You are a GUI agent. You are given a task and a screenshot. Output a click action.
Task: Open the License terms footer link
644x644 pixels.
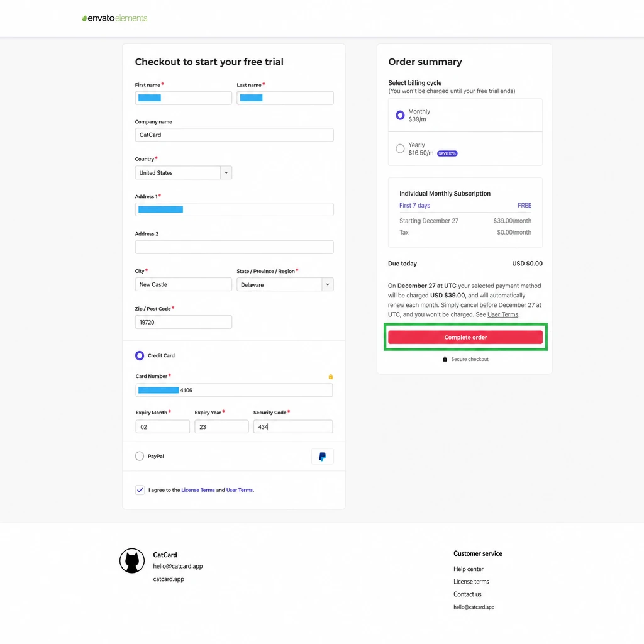471,582
